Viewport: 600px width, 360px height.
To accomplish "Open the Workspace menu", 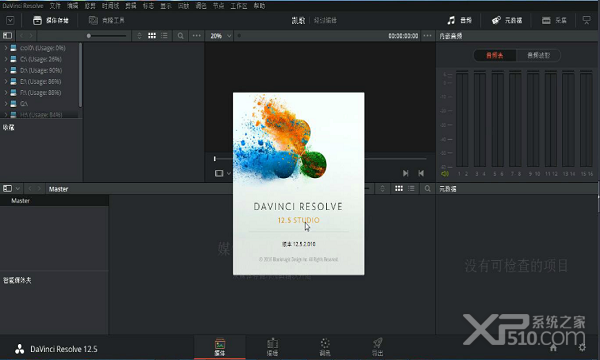I will pyautogui.click(x=239, y=6).
